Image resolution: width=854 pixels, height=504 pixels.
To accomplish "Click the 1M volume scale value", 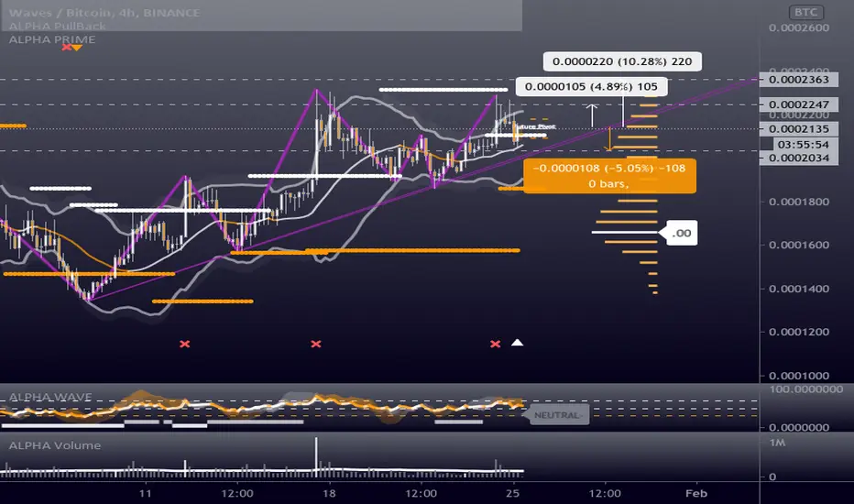I will coord(777,443).
